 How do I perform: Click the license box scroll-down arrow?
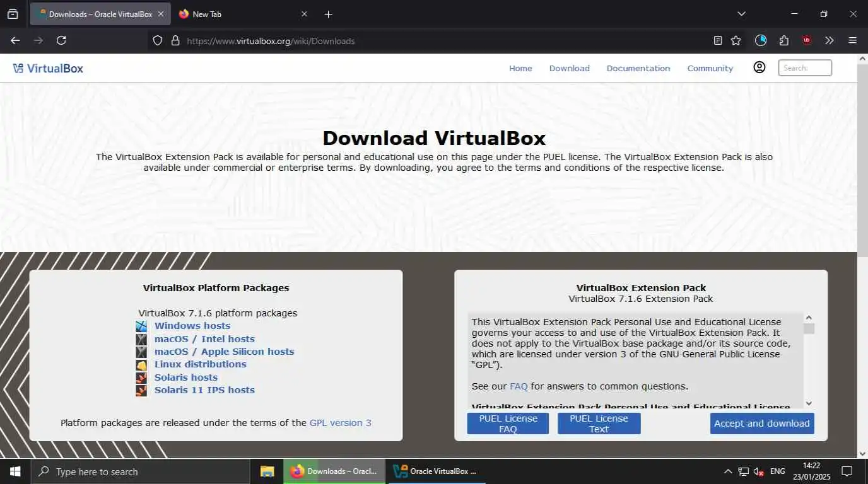(809, 403)
